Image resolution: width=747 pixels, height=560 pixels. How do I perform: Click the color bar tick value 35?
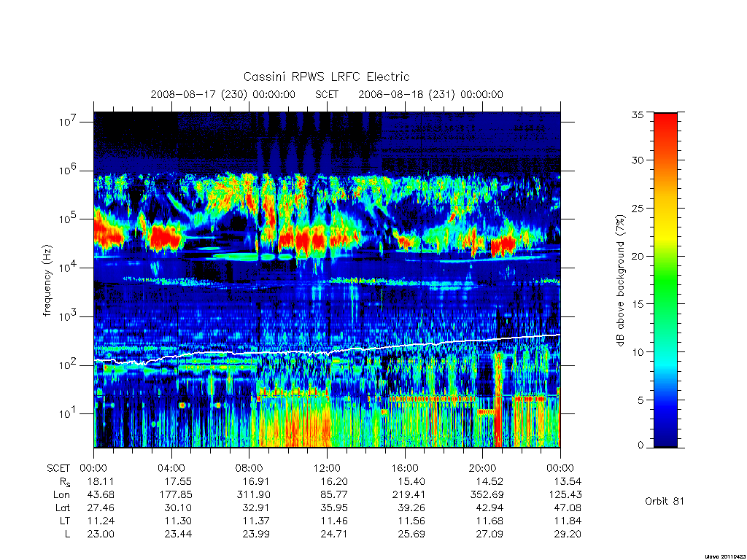pos(638,114)
